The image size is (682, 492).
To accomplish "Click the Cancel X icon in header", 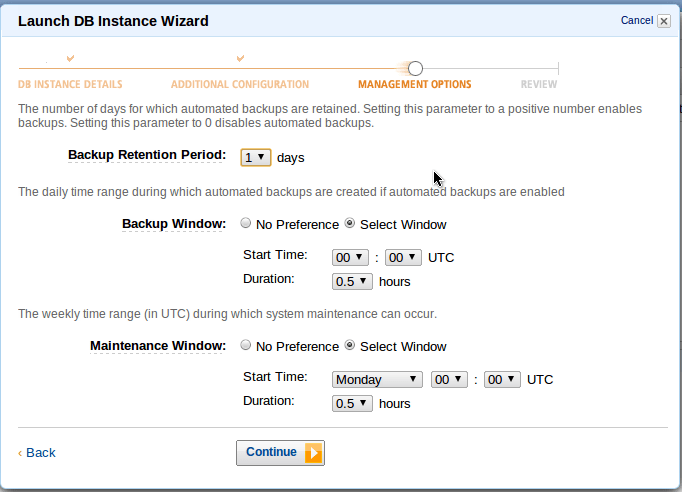I will [x=663, y=21].
